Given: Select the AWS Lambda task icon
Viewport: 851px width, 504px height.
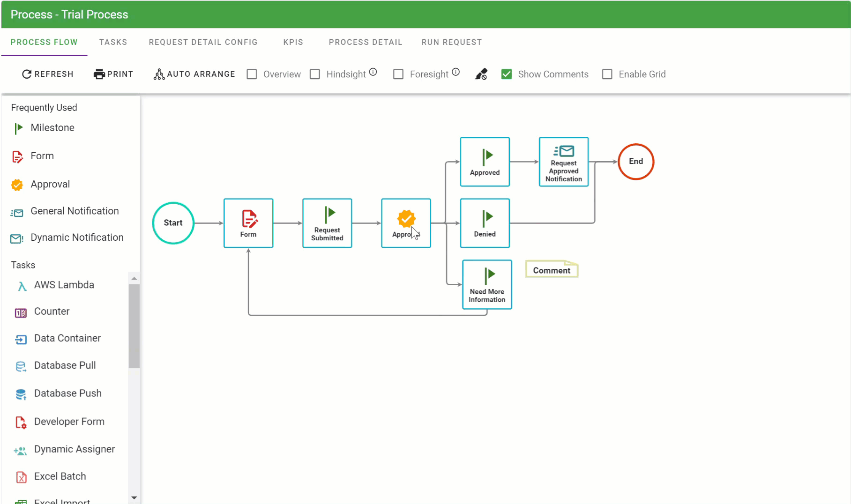Looking at the screenshot, I should 22,286.
